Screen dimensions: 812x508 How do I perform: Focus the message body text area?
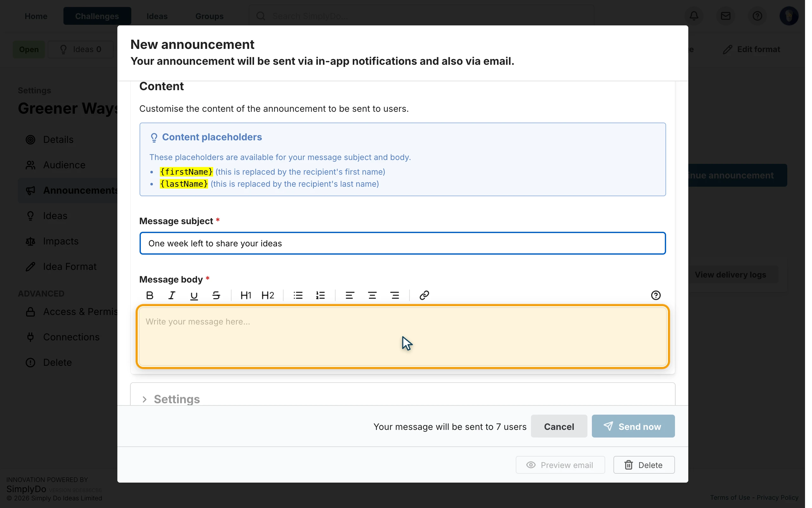(x=403, y=337)
